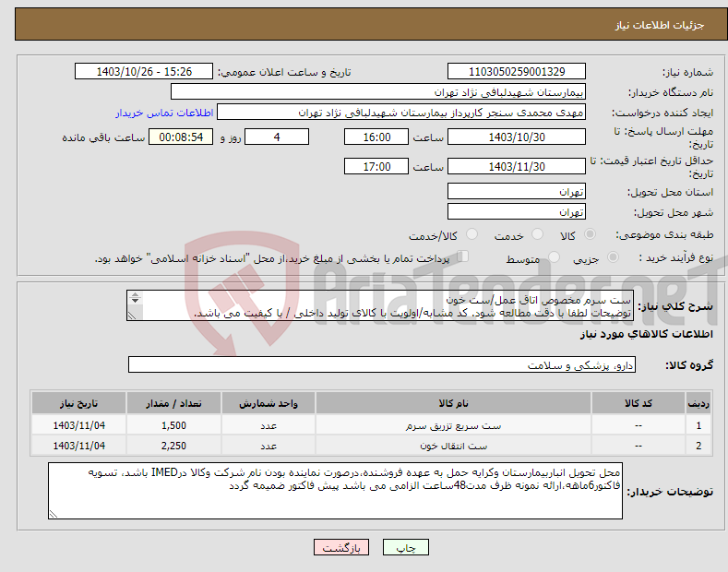Click the نام کالا column header
Image resolution: width=728 pixels, height=572 pixels.
453,403
